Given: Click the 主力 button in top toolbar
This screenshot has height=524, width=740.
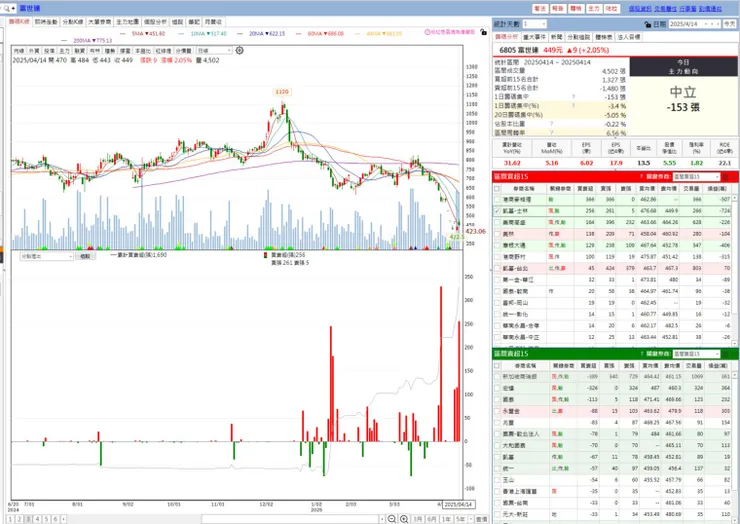Looking at the screenshot, I should [x=594, y=8].
